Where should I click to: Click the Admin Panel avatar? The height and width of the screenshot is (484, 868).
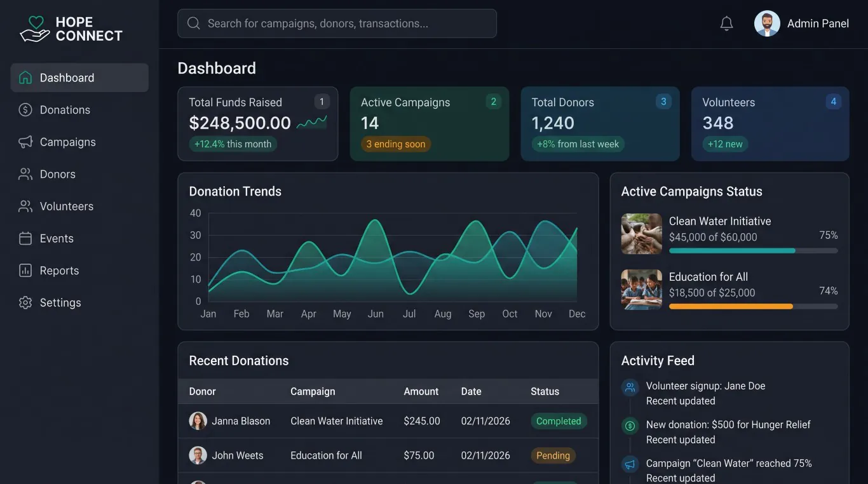tap(767, 24)
